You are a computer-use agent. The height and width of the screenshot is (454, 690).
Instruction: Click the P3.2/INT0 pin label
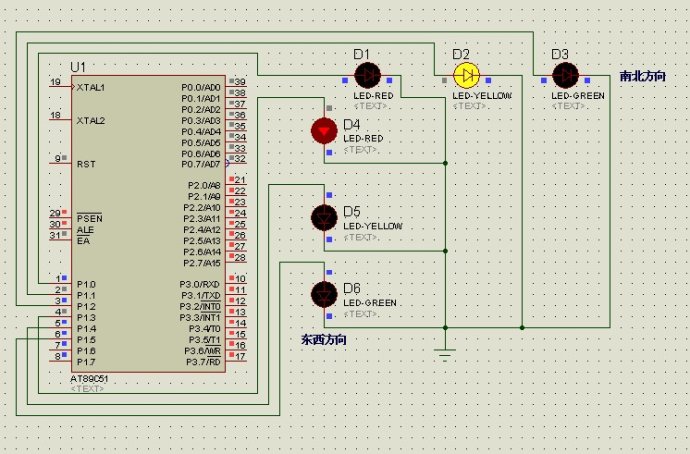[200, 307]
